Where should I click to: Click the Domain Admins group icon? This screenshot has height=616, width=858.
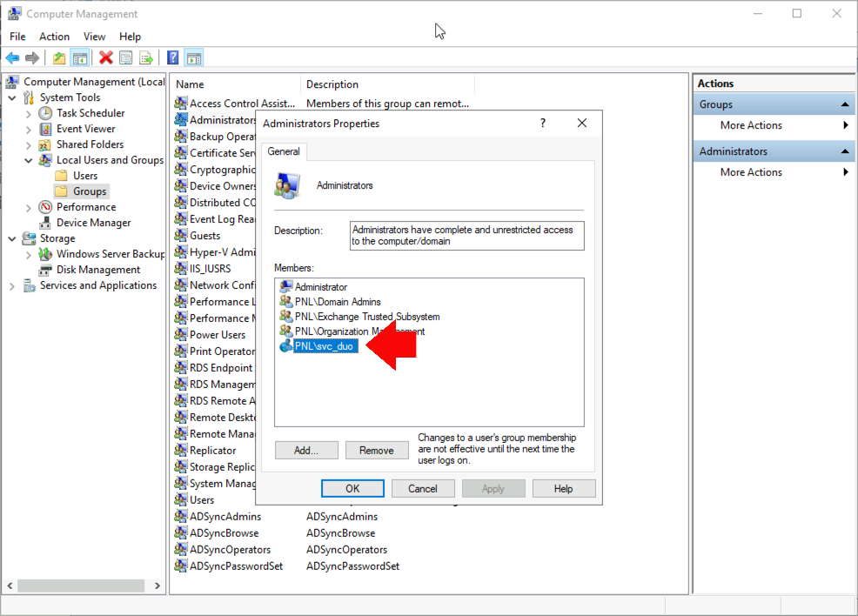click(285, 301)
